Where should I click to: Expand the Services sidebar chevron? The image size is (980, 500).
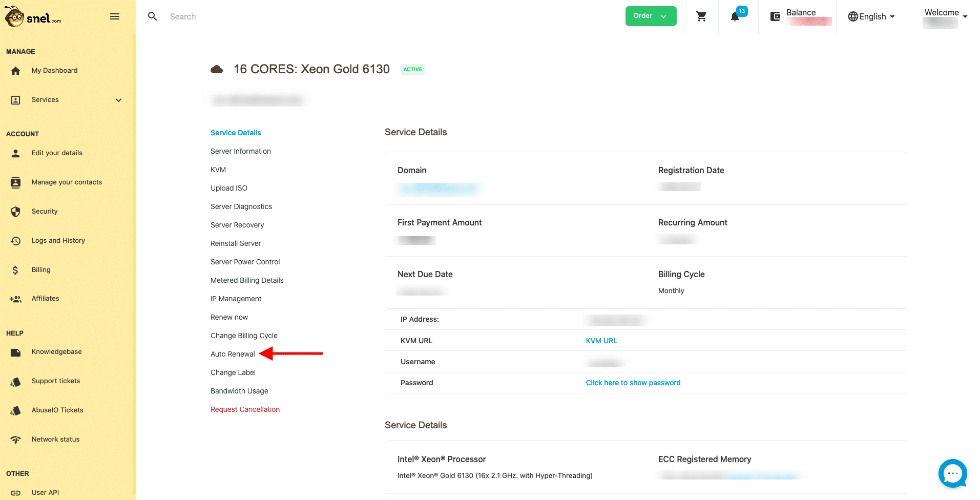[119, 100]
